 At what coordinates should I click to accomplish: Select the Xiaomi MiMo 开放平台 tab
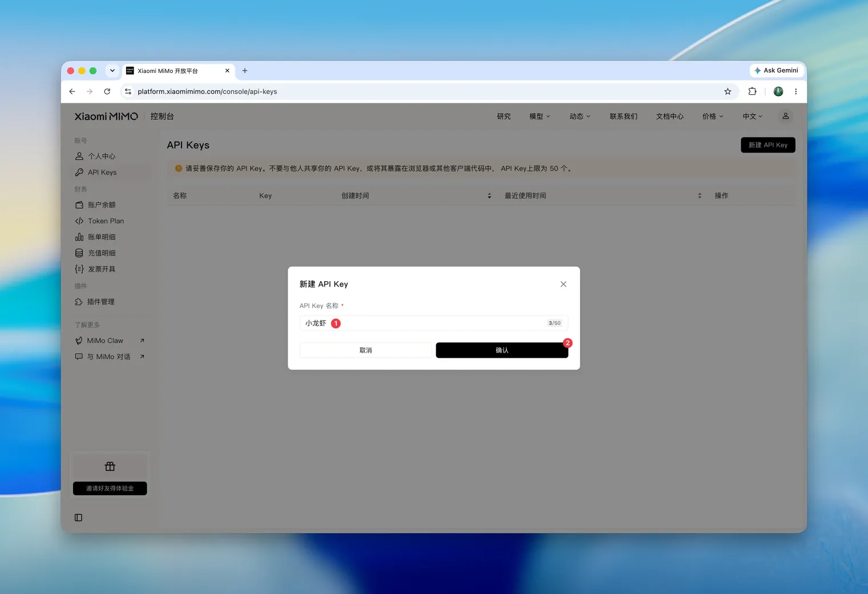(178, 71)
